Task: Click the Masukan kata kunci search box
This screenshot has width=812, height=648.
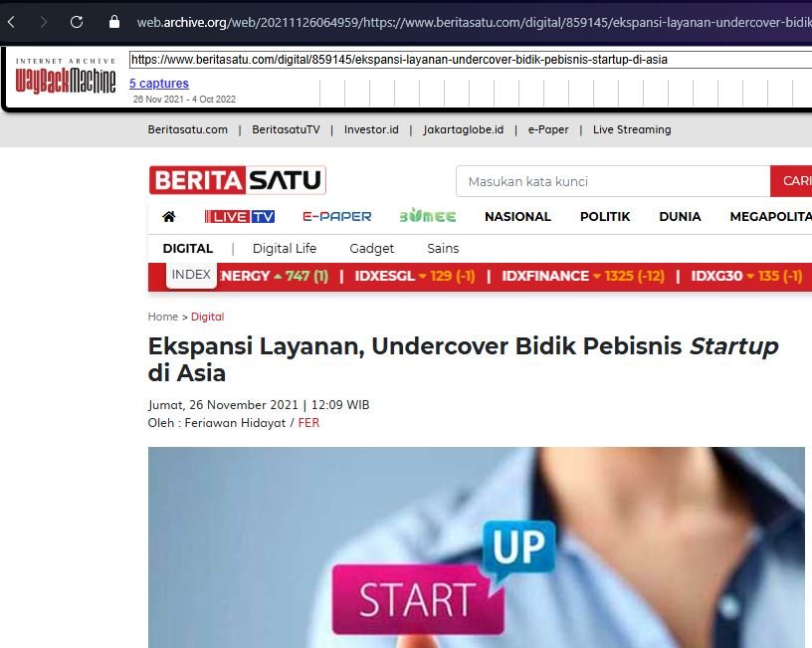Action: pyautogui.click(x=612, y=181)
